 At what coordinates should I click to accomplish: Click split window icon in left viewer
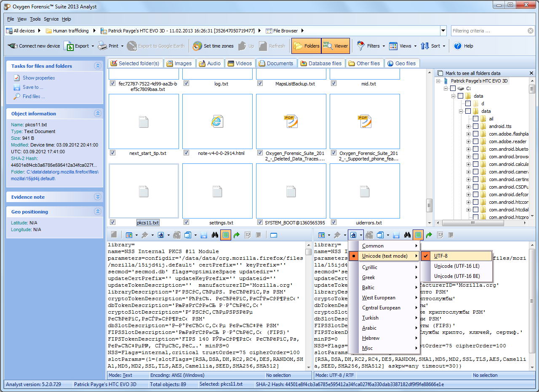coord(274,235)
